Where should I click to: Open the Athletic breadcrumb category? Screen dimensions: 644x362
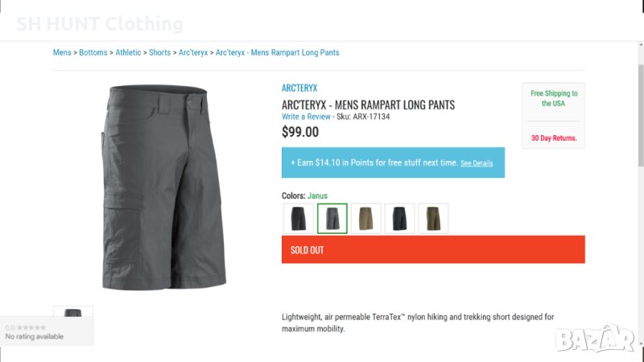tap(128, 53)
